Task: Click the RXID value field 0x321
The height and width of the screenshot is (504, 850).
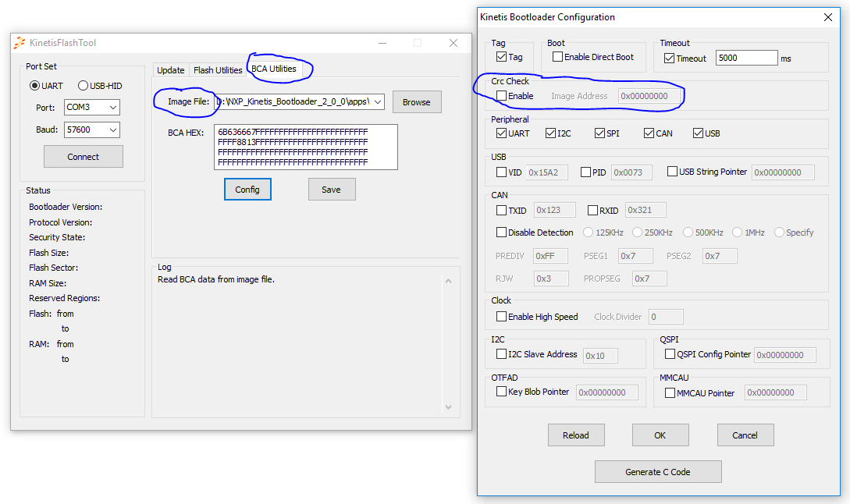Action: 646,210
